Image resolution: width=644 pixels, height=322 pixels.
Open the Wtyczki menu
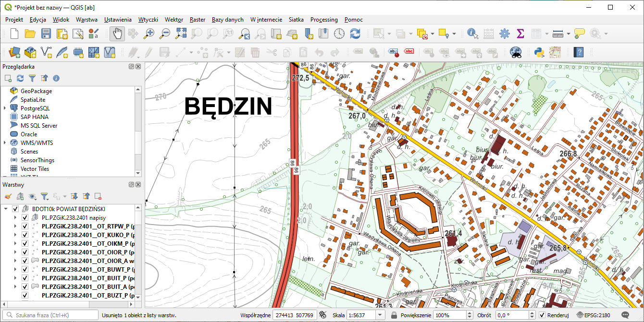pyautogui.click(x=148, y=20)
